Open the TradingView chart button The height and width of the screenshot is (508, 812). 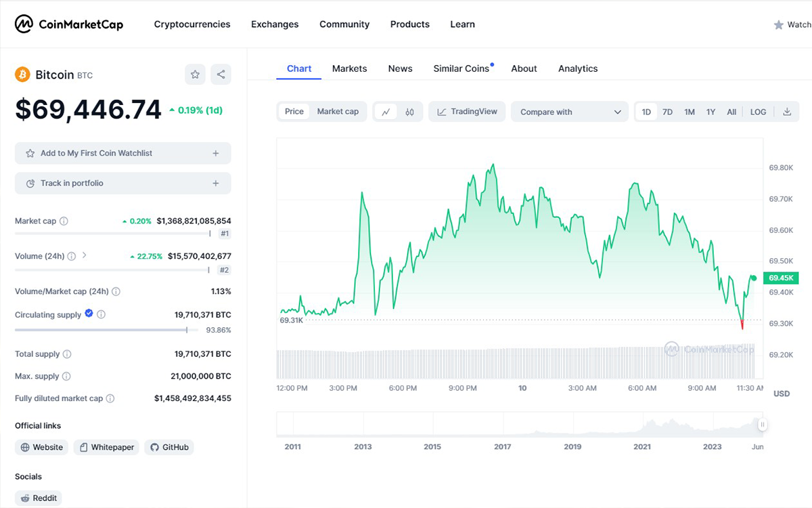[468, 112]
